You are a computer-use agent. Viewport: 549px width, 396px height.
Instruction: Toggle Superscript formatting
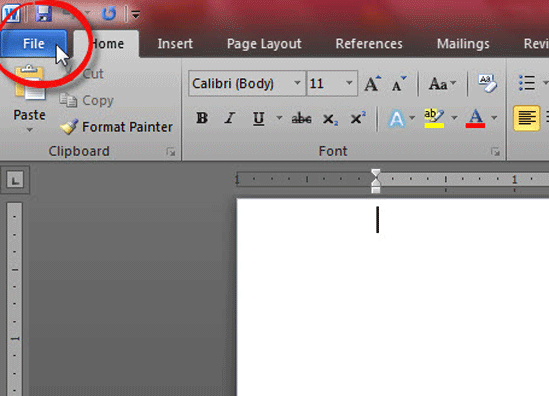[358, 118]
